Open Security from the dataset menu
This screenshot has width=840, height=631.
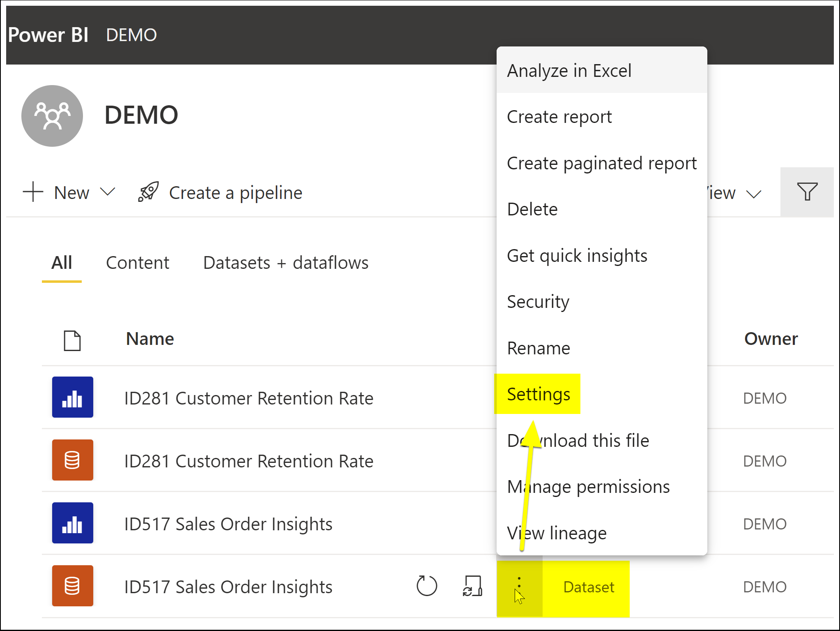pos(602,302)
